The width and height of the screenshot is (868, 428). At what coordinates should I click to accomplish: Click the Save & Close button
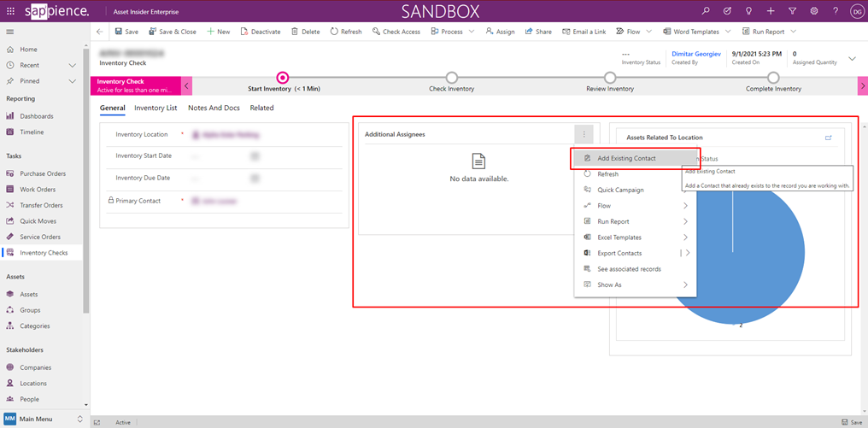pyautogui.click(x=172, y=32)
